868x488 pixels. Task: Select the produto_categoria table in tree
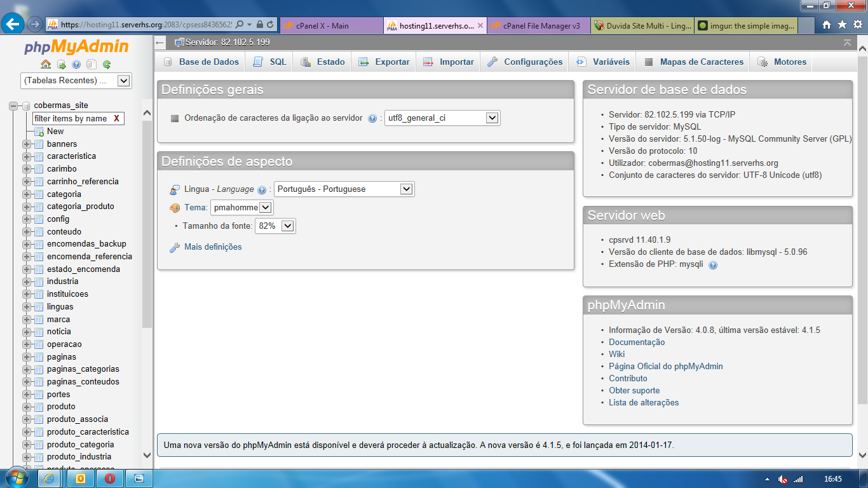80,445
